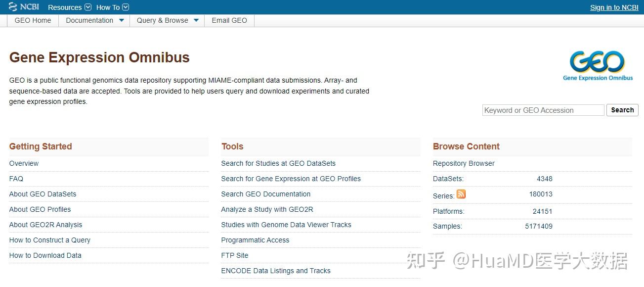Open Search for Studies at GEO DataSets
The image size is (644, 287).
pos(278,163)
